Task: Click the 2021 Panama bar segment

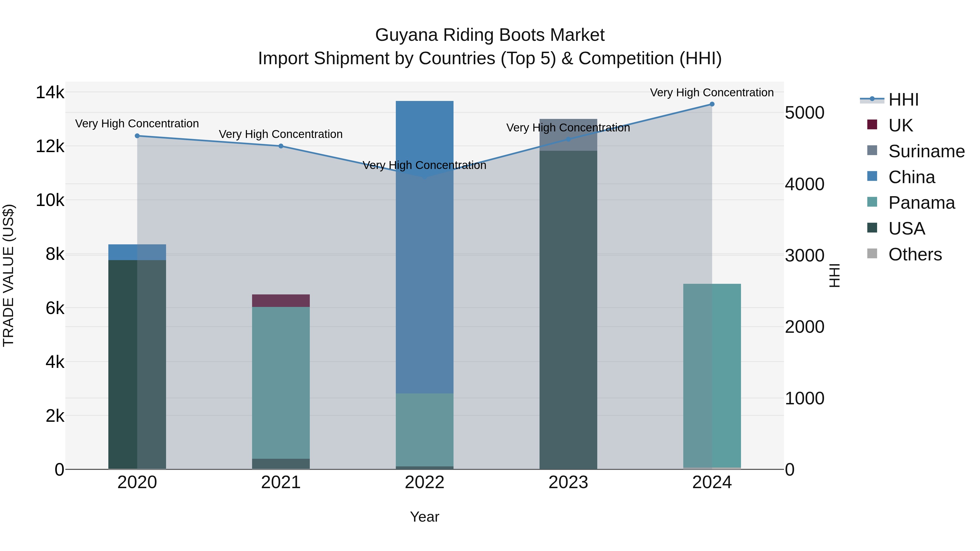Action: click(x=281, y=383)
